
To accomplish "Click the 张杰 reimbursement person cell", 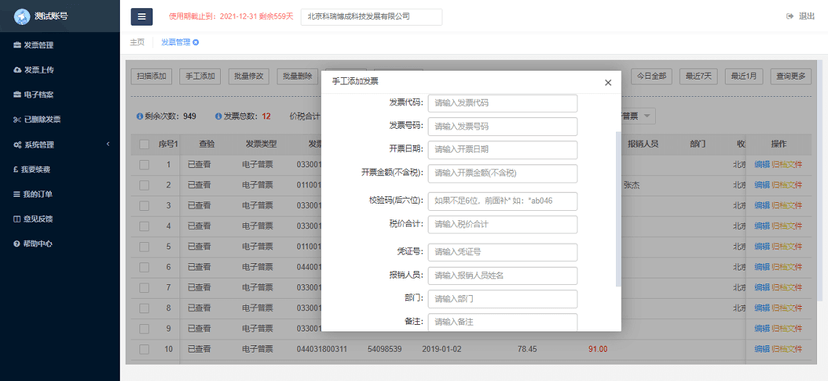I will coord(632,185).
